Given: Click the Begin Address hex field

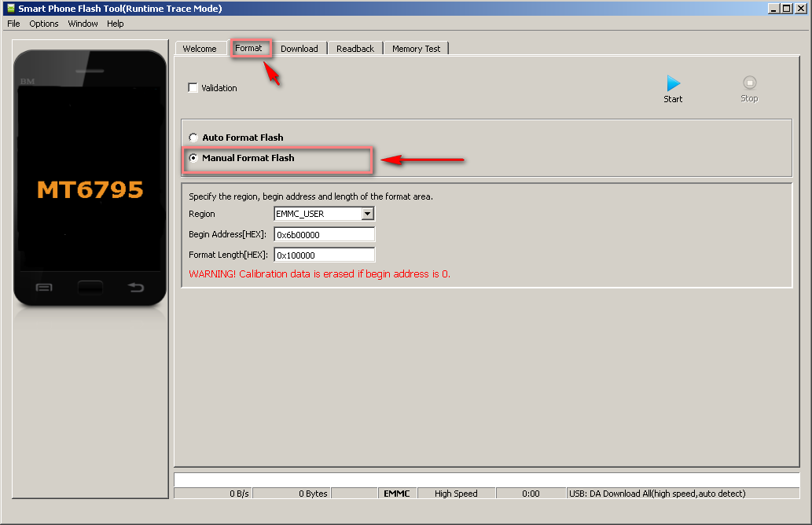Looking at the screenshot, I should click(x=324, y=234).
